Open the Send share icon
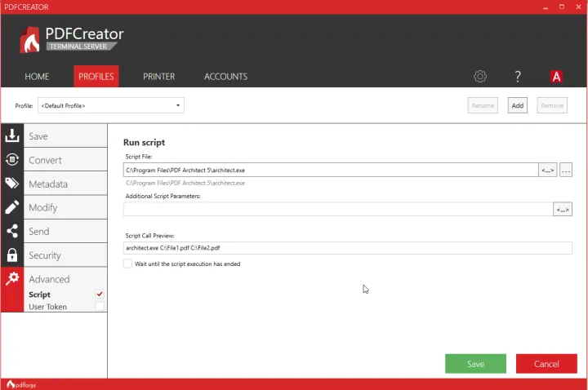Image resolution: width=588 pixels, height=390 pixels. pyautogui.click(x=12, y=231)
